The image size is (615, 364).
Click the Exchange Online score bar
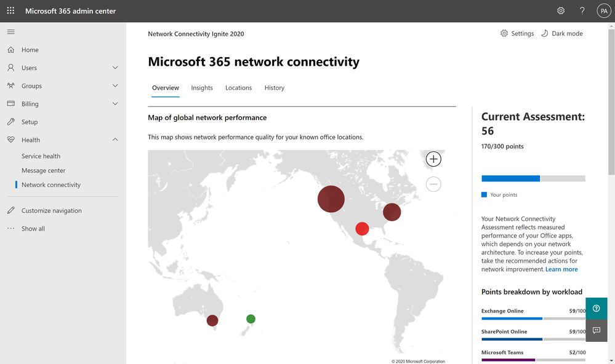click(533, 318)
